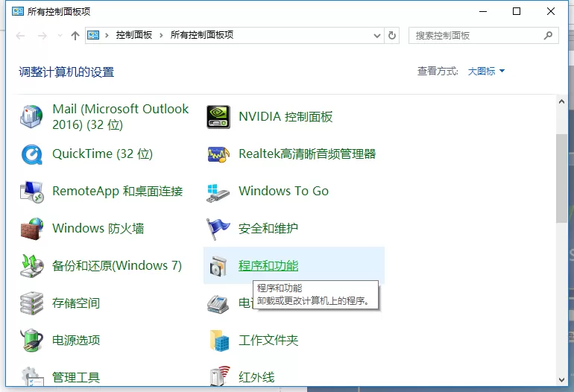Screen dimensions: 574x392
Task: Click the search magnifier icon
Action: [x=548, y=36]
